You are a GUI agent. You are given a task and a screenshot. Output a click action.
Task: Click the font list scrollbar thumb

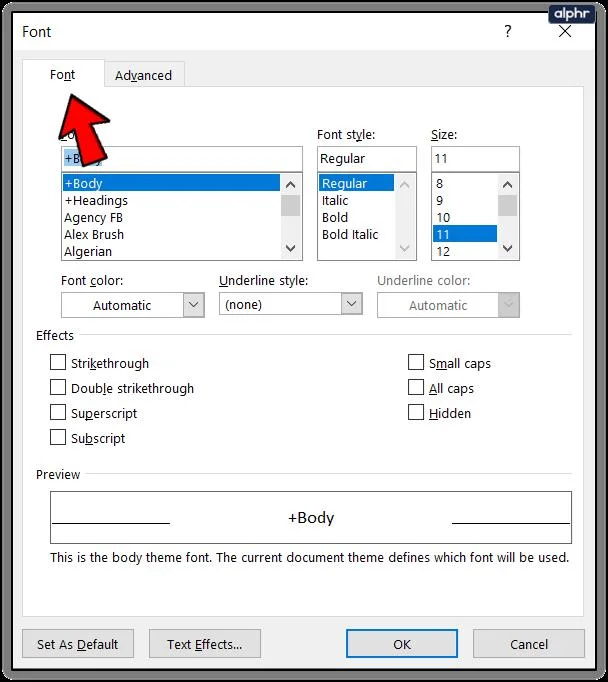(x=291, y=206)
